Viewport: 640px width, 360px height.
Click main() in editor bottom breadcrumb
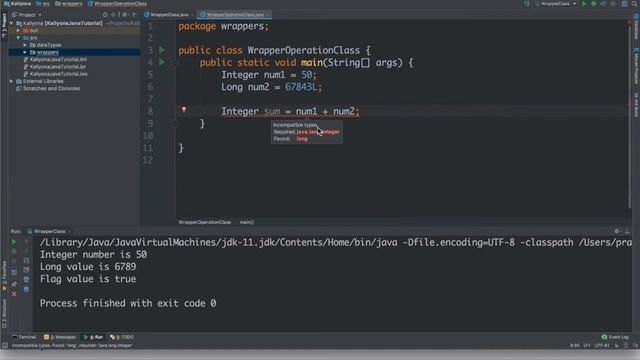click(247, 222)
